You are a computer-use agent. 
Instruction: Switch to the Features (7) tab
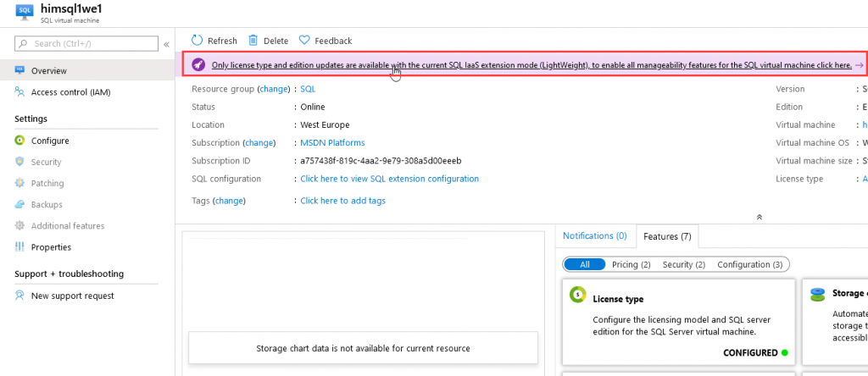tap(667, 236)
